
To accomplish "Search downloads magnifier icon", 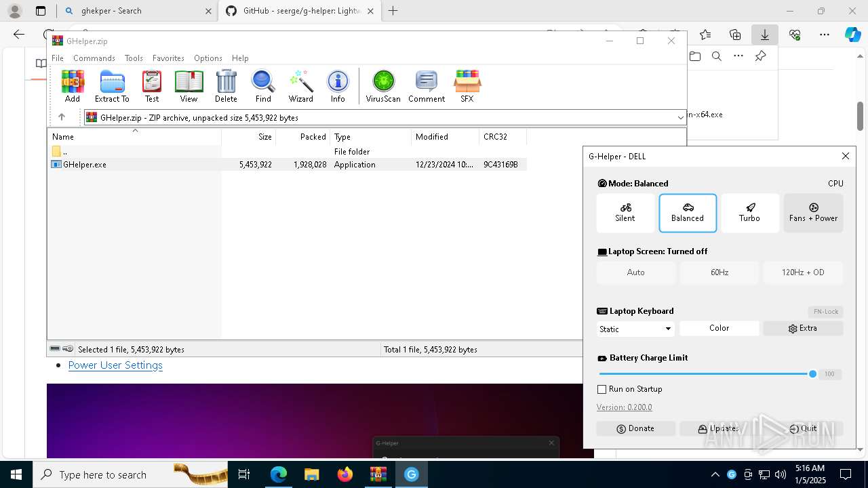I will coord(717,56).
